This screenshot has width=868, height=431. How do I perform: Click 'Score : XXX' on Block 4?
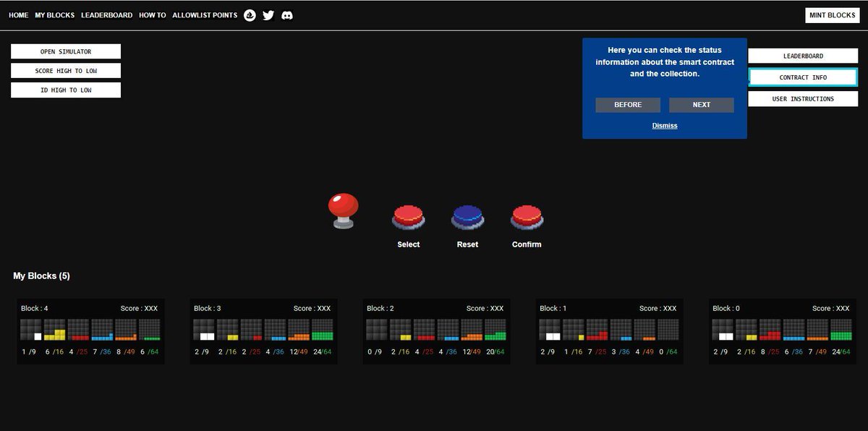point(139,309)
